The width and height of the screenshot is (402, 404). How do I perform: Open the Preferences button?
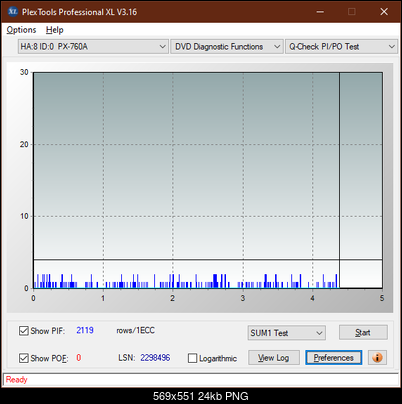click(x=334, y=358)
